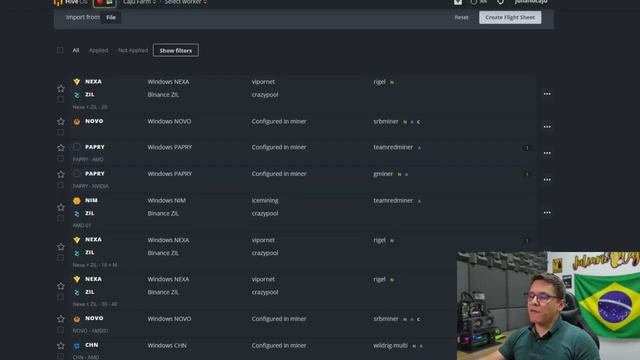
Task: Favorite the NIM AMD 01 flight sheet
Action: 61,207
